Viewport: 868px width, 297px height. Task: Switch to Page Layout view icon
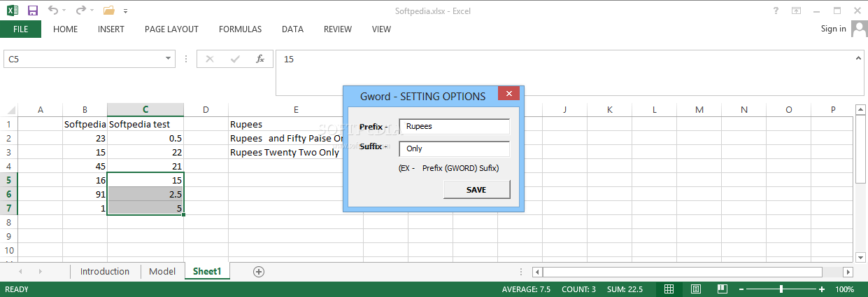[x=696, y=289]
